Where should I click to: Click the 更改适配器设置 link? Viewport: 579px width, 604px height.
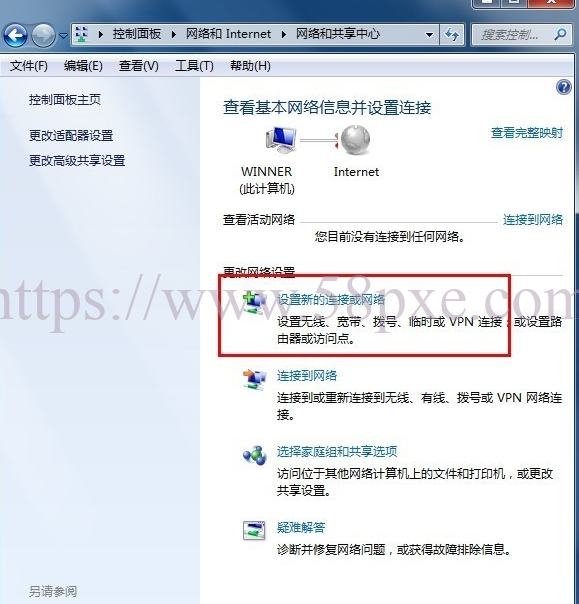[71, 136]
